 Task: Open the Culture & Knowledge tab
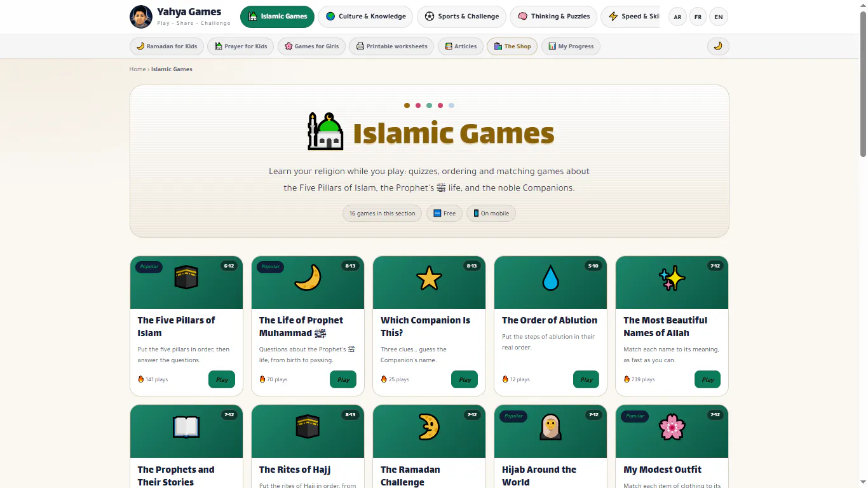click(365, 17)
